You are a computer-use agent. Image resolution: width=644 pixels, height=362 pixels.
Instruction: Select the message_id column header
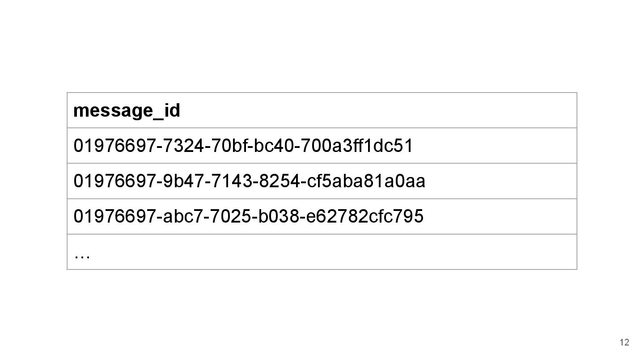127,110
